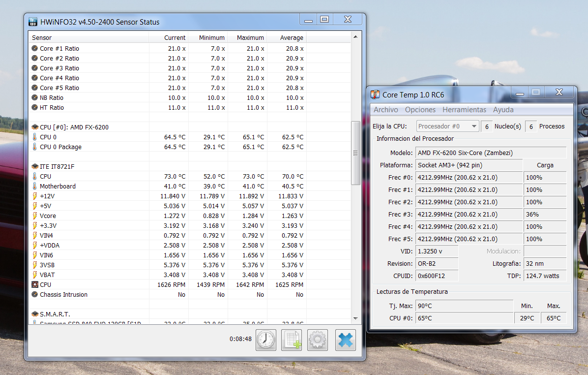The image size is (588, 375).
Task: Click the Core Temp title bar icon
Action: pos(375,94)
